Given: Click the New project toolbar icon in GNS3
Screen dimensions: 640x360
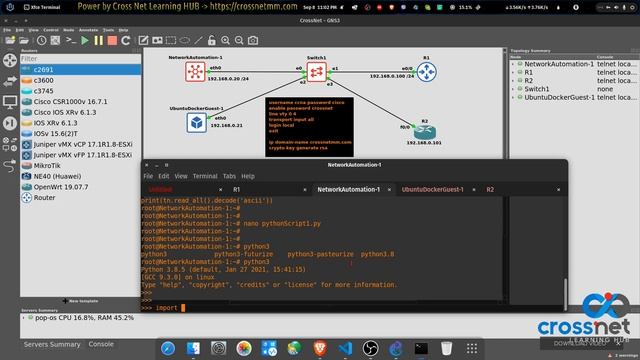Looking at the screenshot, I should coord(10,40).
